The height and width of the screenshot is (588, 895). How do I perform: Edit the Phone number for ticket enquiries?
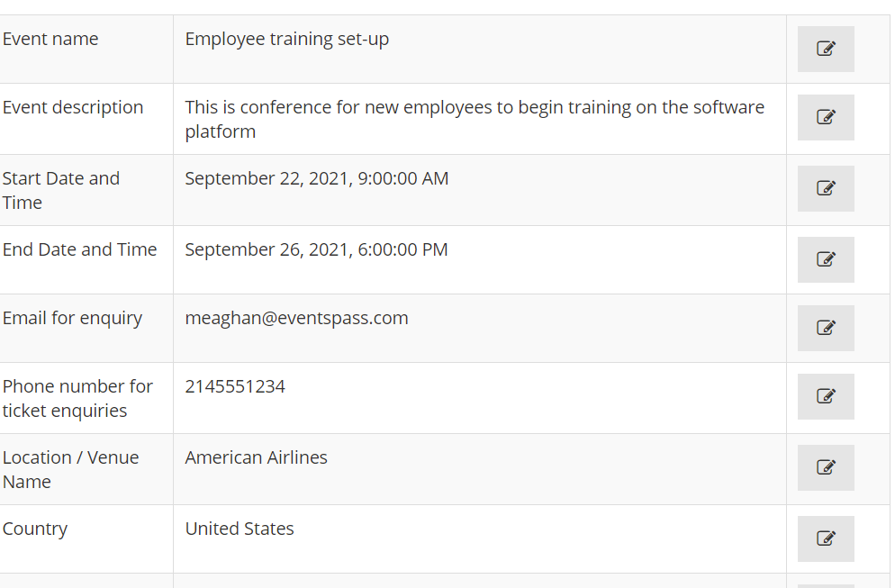[826, 397]
